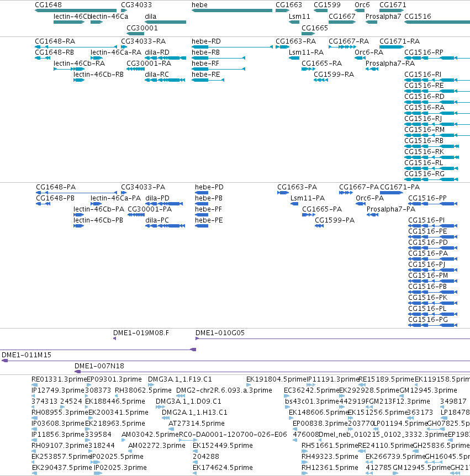Click the long teal hebe gene bar
The image size is (470, 476).
pyautogui.click(x=232, y=10)
